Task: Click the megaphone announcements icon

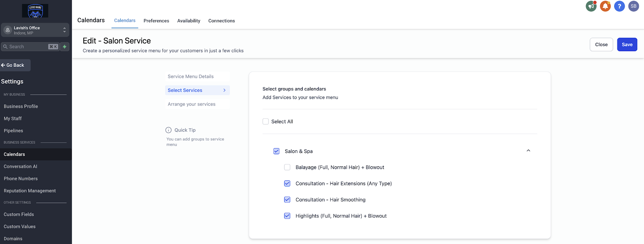Action: 591,6
